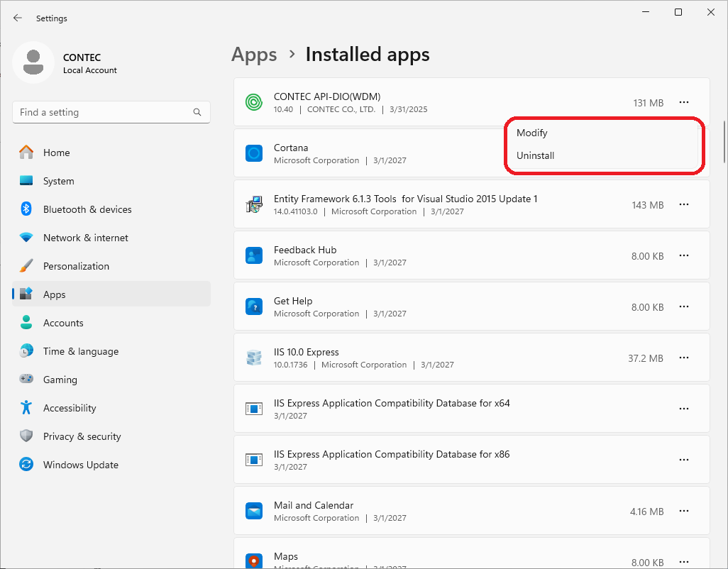
Task: Click Time & language label
Action: (81, 351)
